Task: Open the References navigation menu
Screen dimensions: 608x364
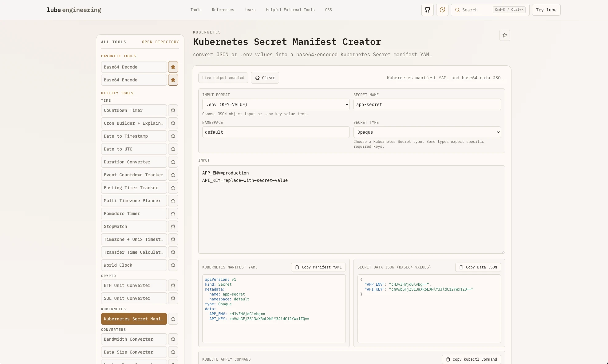Action: click(x=223, y=10)
